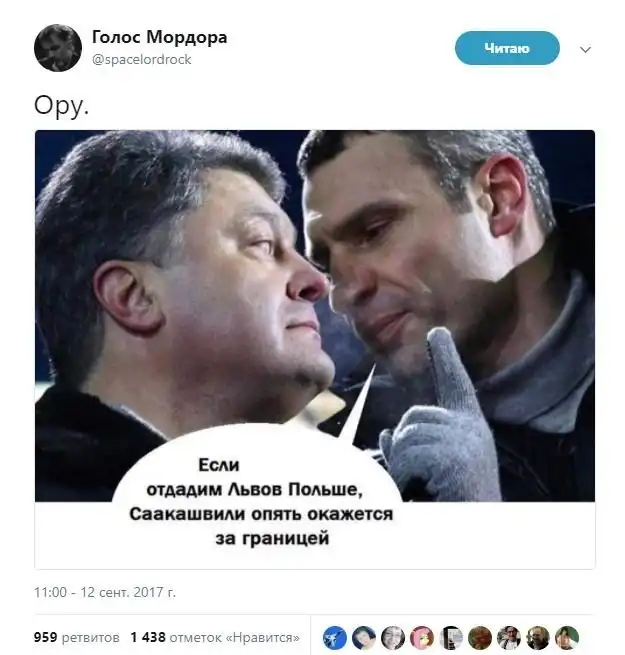Open the eighth liker avatar with dark jacket
Screen dimensions: 625x655
click(538, 637)
